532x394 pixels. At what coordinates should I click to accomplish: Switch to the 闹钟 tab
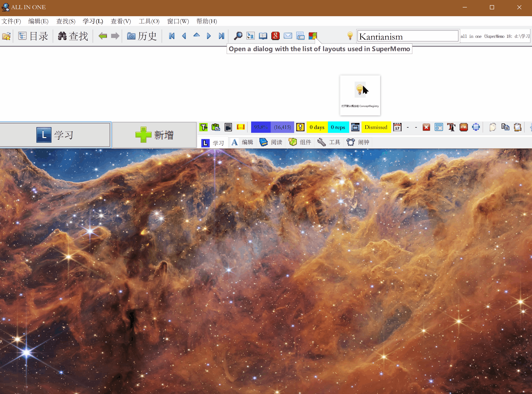[358, 142]
